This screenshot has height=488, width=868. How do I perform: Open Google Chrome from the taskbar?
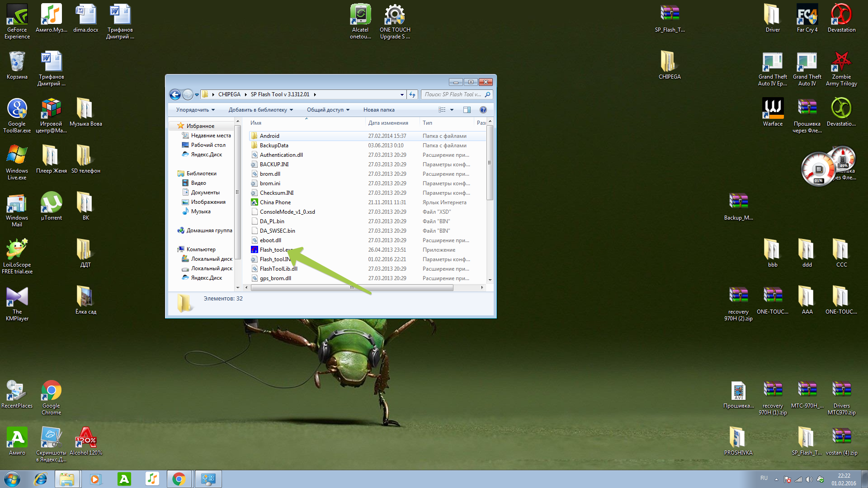pos(179,479)
